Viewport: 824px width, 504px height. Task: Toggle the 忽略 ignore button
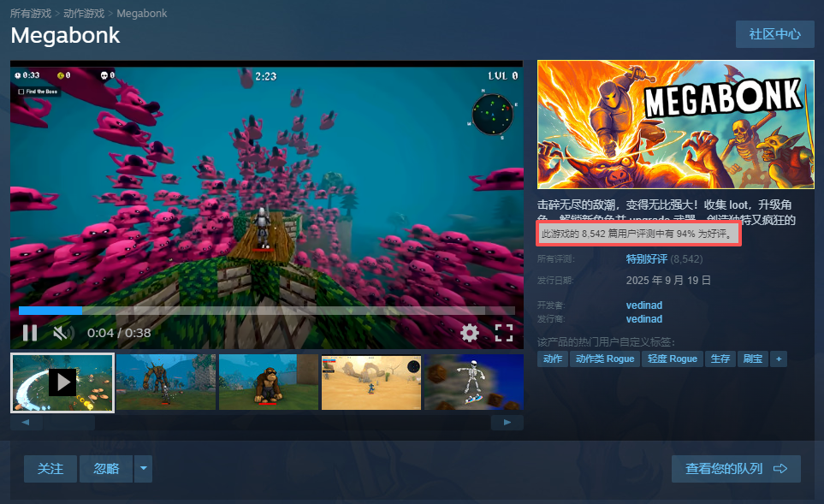tap(106, 469)
